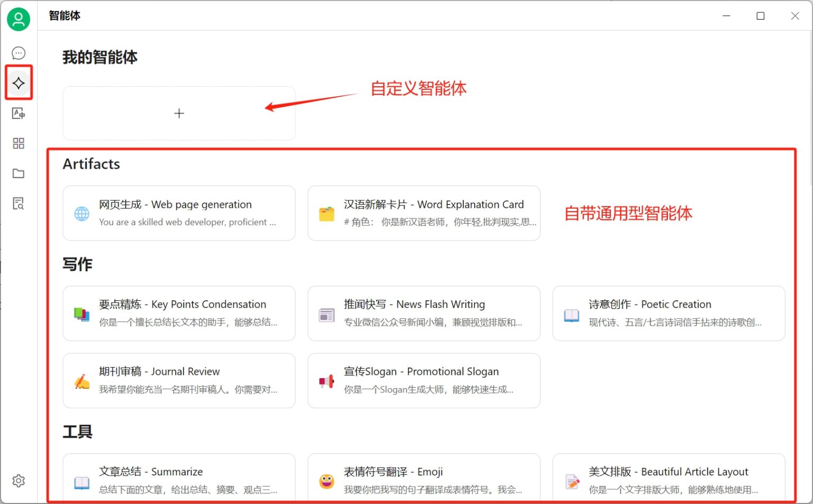Select the Agents sparkle icon in sidebar

(x=19, y=83)
